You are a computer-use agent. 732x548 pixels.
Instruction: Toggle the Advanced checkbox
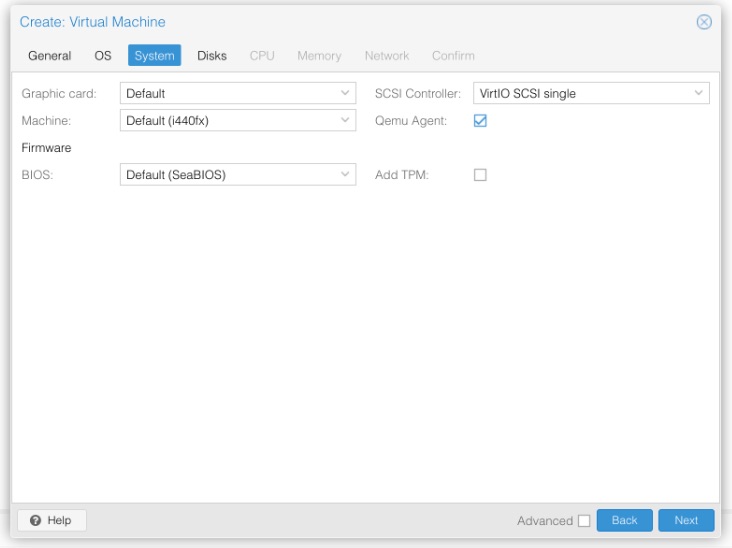pos(584,521)
